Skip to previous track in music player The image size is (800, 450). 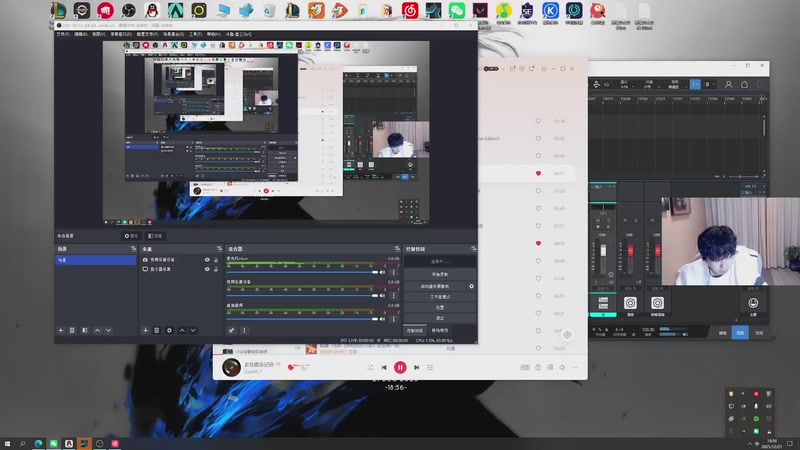[x=384, y=367]
